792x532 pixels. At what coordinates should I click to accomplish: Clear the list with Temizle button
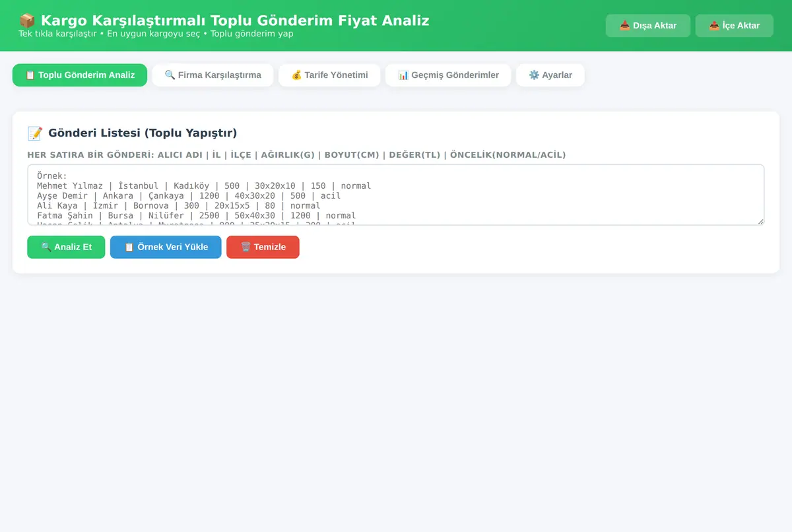pos(263,247)
